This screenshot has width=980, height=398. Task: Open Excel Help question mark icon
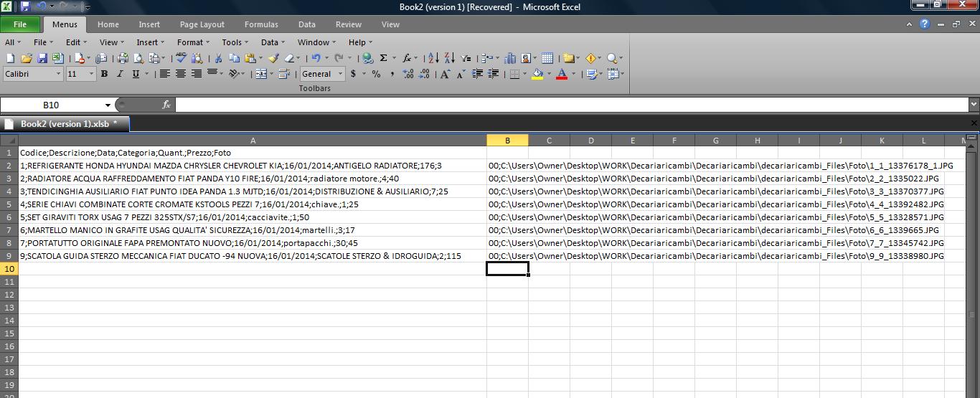(x=925, y=24)
